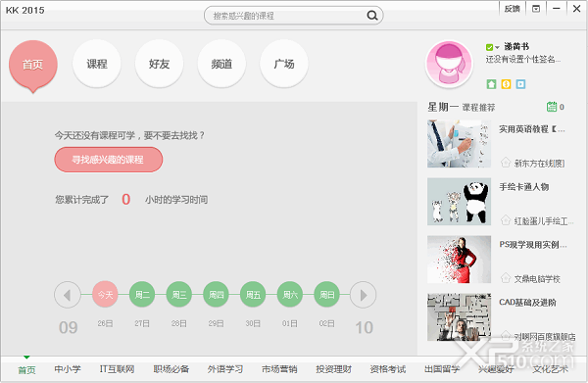
Task: Open the 中小学 category tab
Action: (68, 369)
